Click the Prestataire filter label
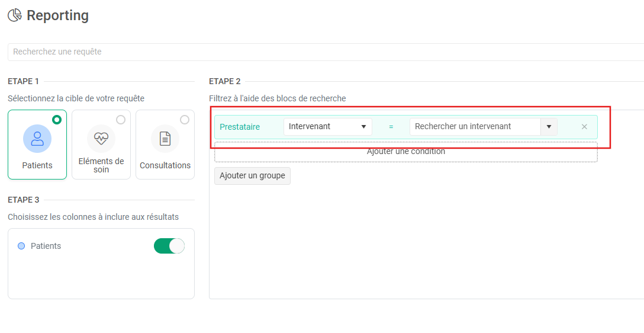This screenshot has height=333, width=644. (240, 127)
